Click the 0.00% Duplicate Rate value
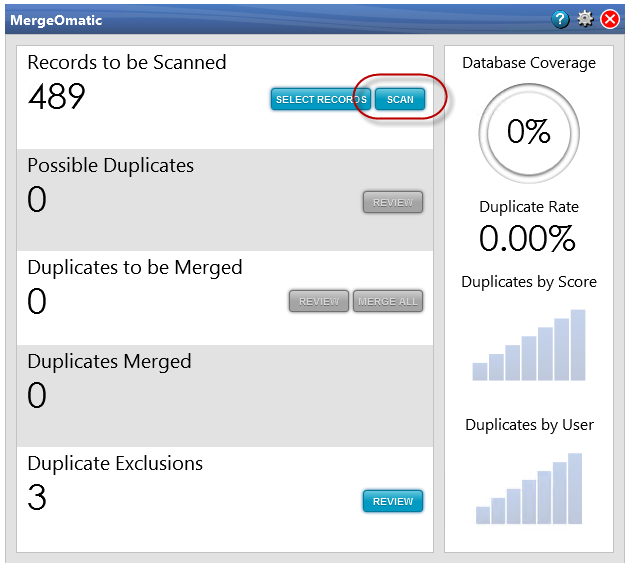The image size is (630, 566). click(x=528, y=239)
